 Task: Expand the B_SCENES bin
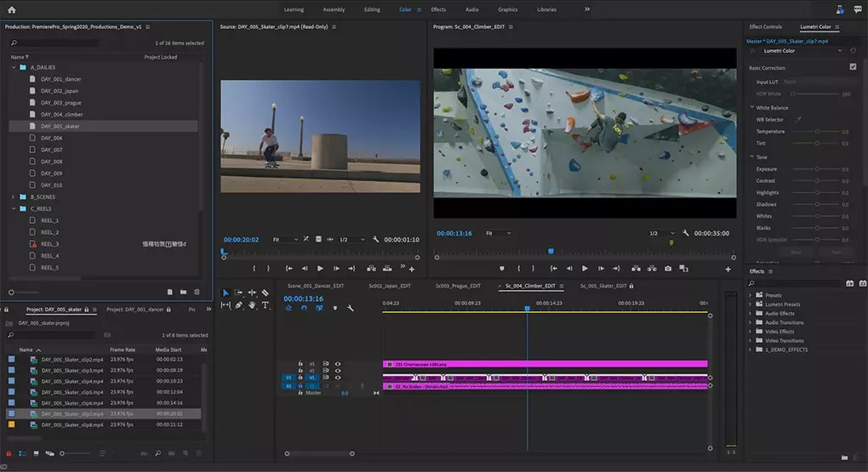(x=14, y=197)
